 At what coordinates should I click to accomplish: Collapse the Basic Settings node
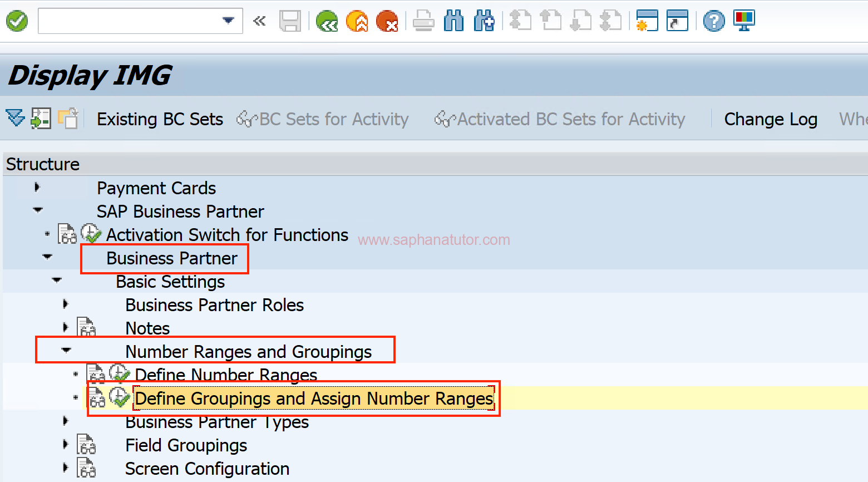pos(57,281)
